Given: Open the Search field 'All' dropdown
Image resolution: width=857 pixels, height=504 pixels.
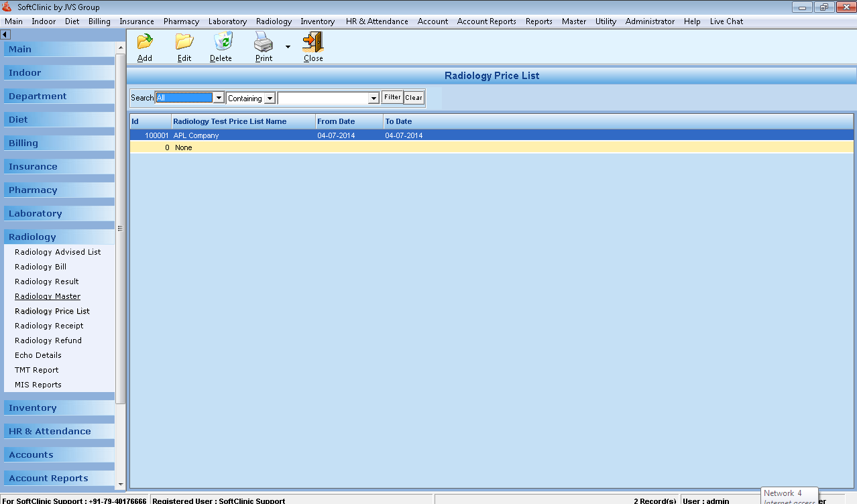Looking at the screenshot, I should pyautogui.click(x=218, y=98).
